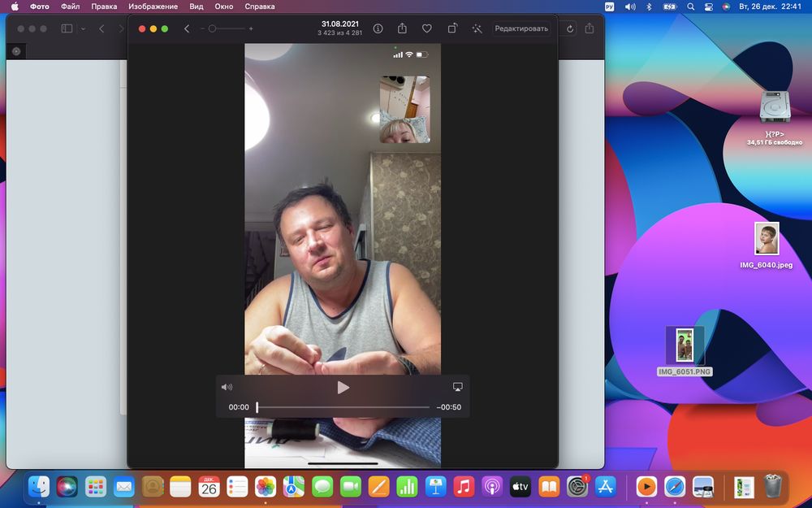Check battery status in menu bar
This screenshot has width=812, height=508.
point(670,7)
